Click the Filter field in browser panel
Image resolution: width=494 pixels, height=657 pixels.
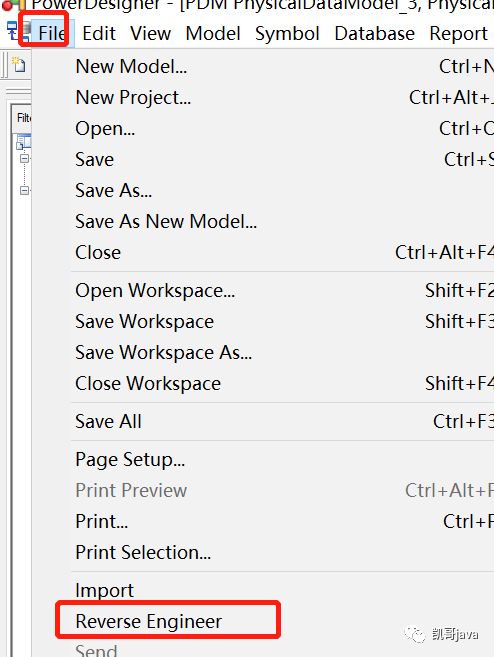pyautogui.click(x=22, y=118)
